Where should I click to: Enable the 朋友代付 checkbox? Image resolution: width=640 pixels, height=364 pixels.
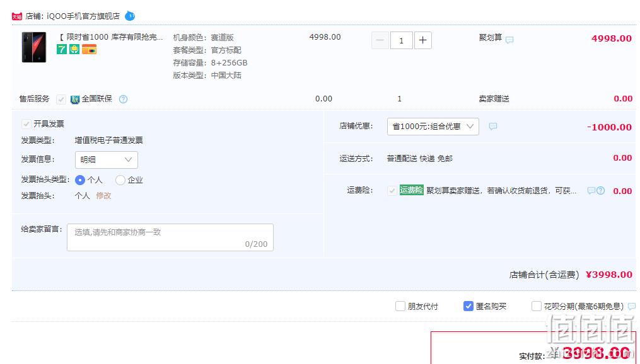400,306
